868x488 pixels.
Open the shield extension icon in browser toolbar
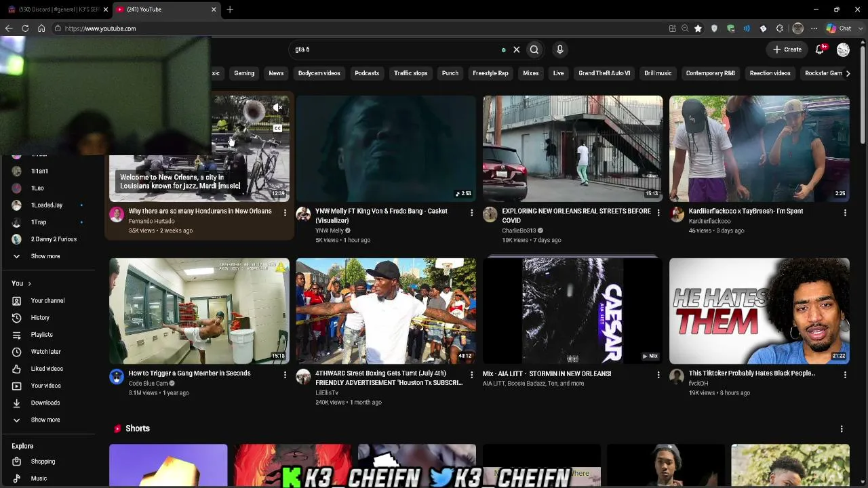(714, 28)
